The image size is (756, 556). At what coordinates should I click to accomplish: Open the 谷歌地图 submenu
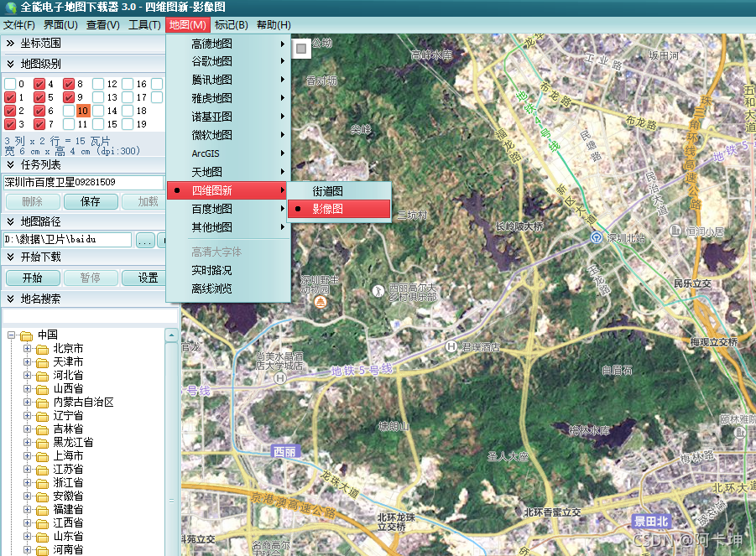228,62
